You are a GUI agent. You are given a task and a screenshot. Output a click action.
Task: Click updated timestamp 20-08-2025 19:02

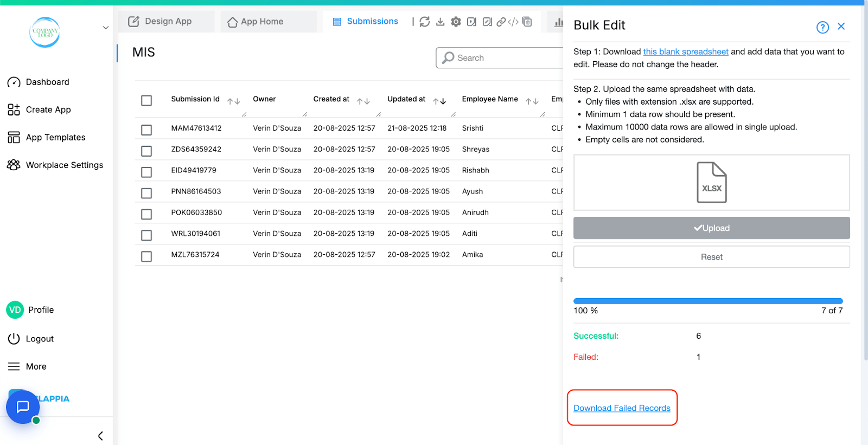click(x=418, y=255)
